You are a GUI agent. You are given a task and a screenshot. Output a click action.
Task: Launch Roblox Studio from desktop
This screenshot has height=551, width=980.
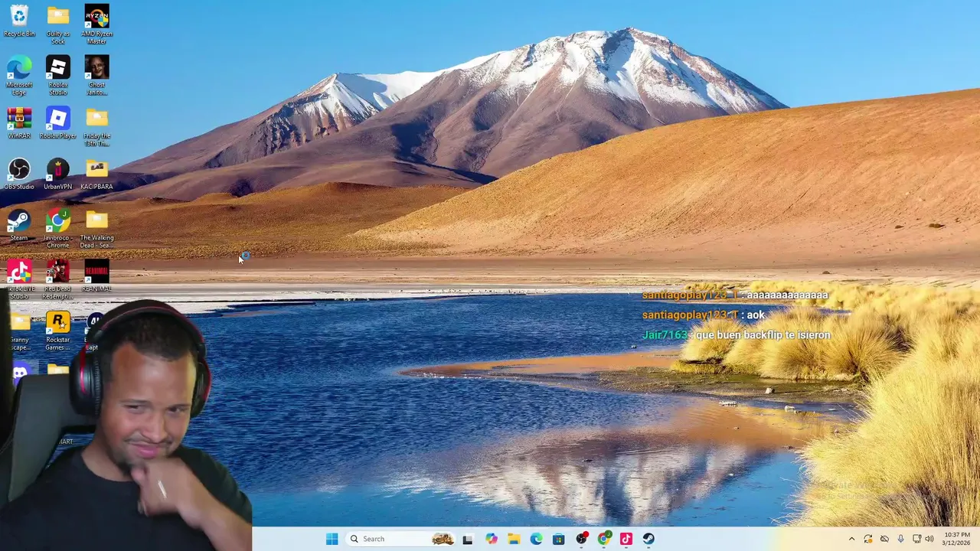[x=58, y=75]
